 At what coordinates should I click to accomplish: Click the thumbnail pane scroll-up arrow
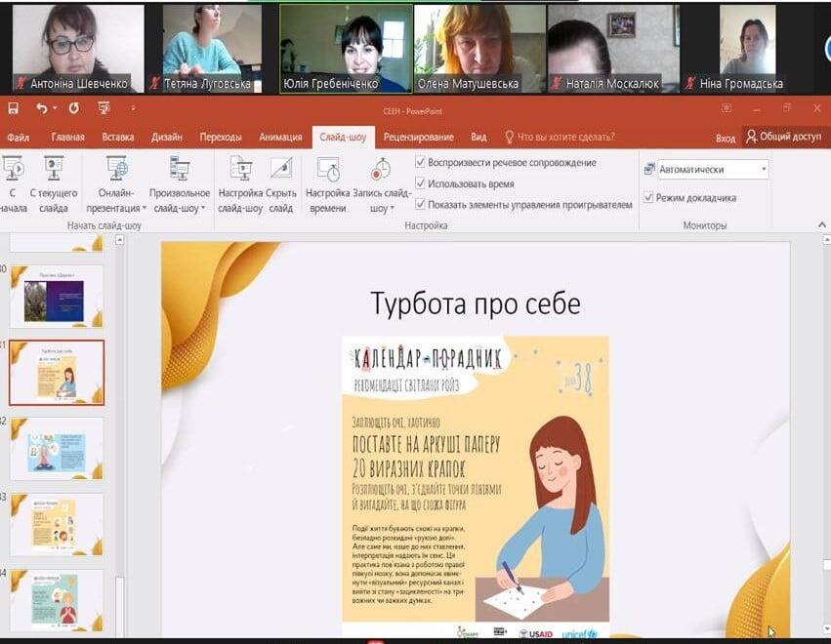(120, 240)
